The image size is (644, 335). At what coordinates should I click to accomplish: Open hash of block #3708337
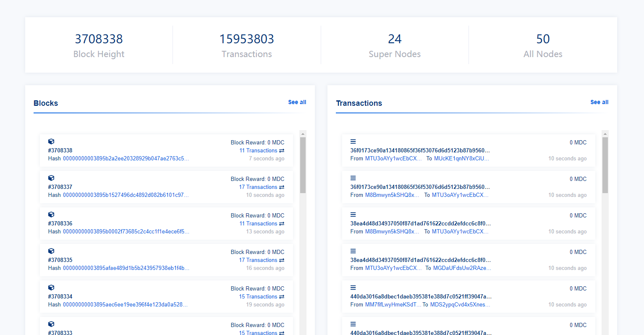126,195
